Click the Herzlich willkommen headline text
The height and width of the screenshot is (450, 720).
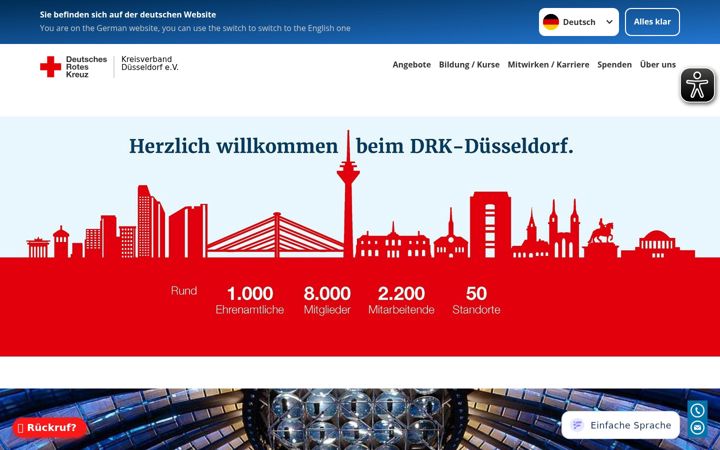click(x=351, y=146)
